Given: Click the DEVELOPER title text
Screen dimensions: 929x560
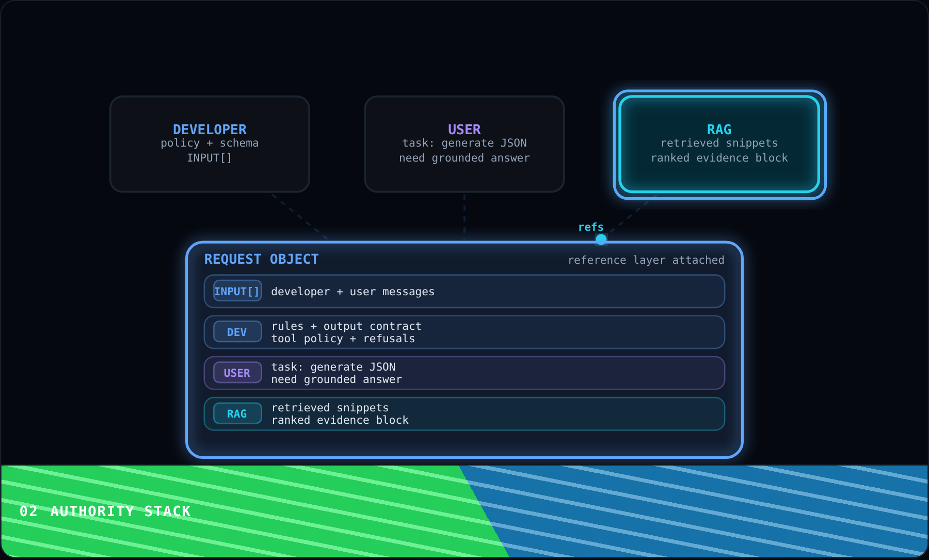Looking at the screenshot, I should (210, 130).
